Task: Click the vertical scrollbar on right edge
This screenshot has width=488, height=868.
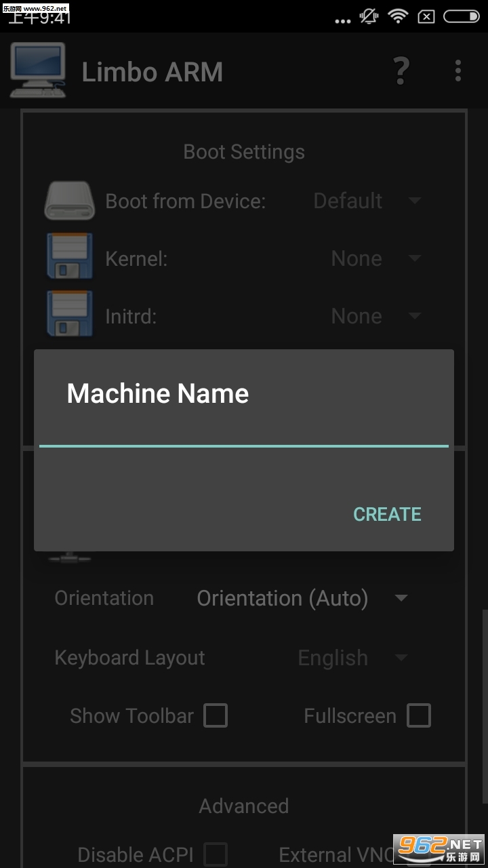Action: tap(484, 678)
